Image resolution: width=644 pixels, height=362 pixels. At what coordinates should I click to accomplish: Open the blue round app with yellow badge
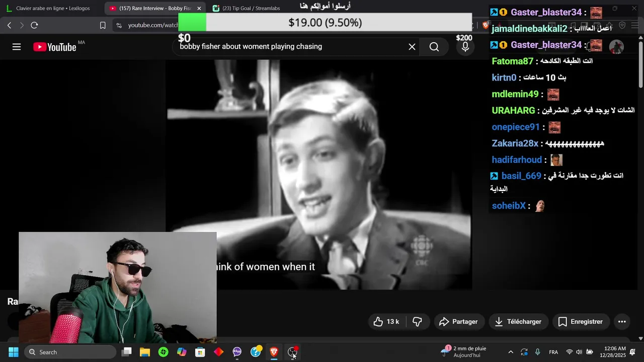pos(256,351)
